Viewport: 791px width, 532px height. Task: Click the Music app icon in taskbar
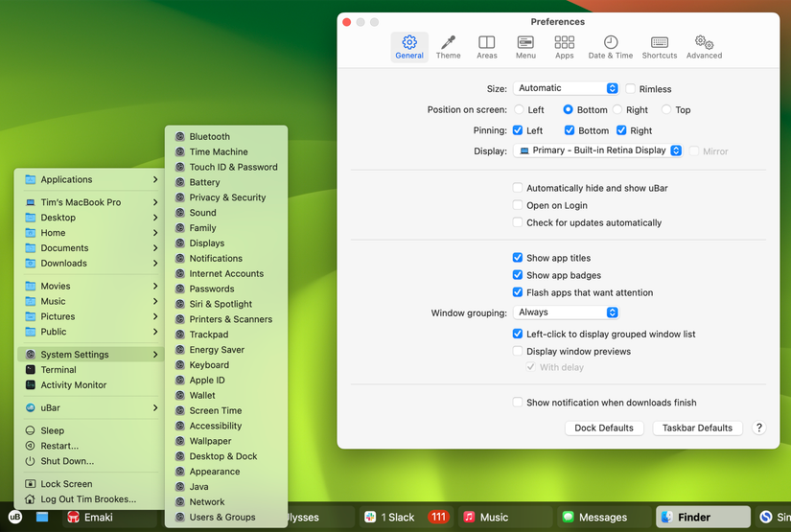pyautogui.click(x=469, y=517)
